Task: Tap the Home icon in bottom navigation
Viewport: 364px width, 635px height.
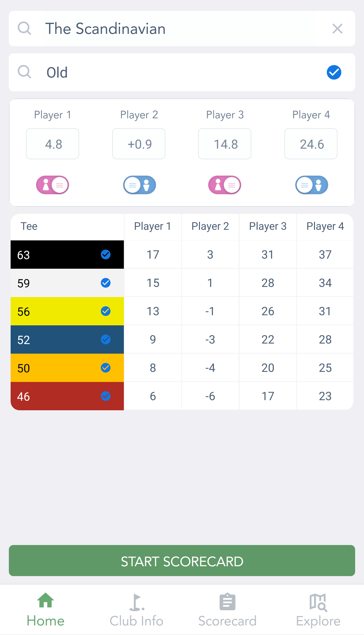Action: tap(45, 607)
